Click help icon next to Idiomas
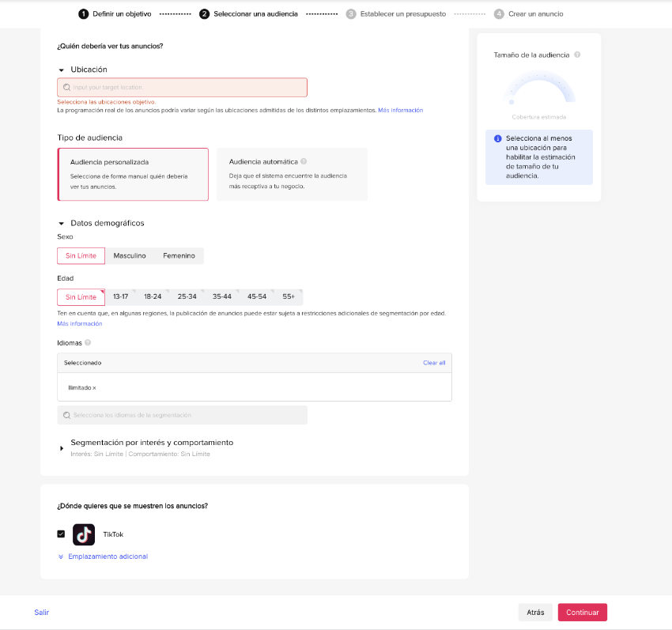The width and height of the screenshot is (672, 630). 88,342
